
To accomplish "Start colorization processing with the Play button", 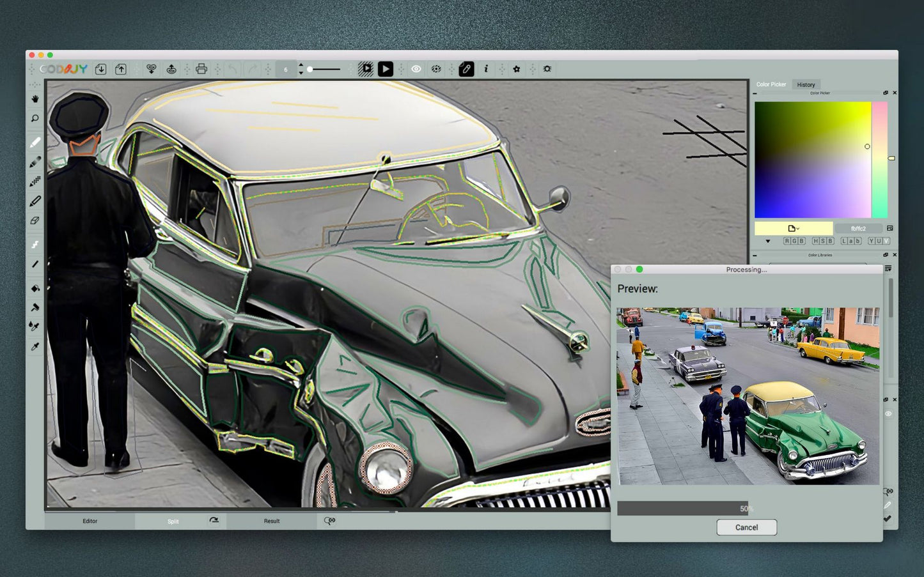I will pos(385,68).
